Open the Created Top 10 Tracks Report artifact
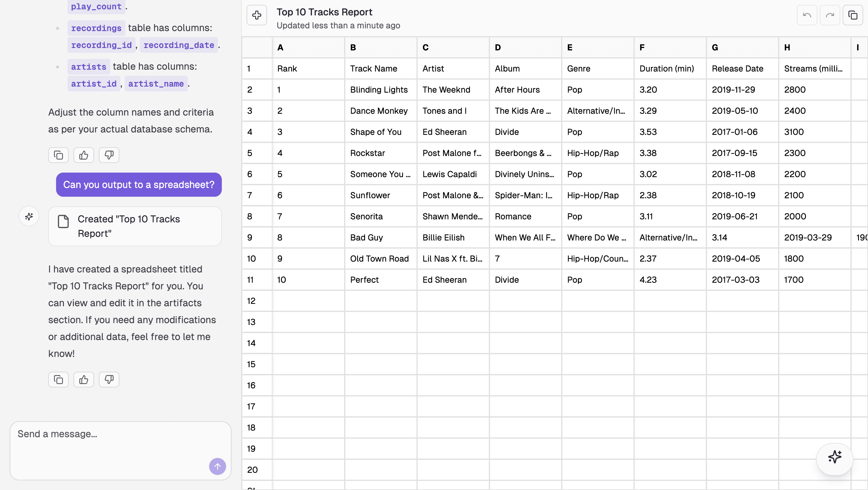The width and height of the screenshot is (868, 490). (x=134, y=226)
